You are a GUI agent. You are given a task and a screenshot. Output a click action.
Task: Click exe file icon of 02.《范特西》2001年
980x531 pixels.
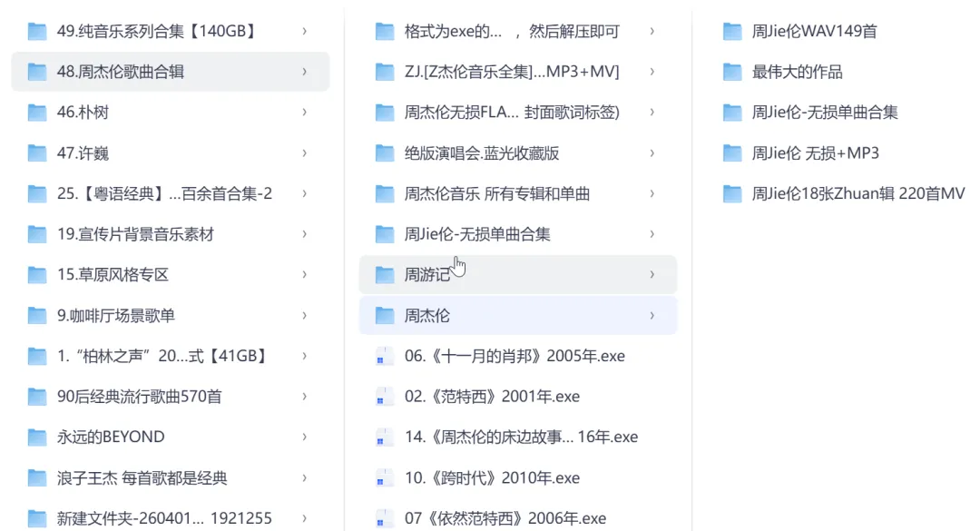click(x=384, y=397)
